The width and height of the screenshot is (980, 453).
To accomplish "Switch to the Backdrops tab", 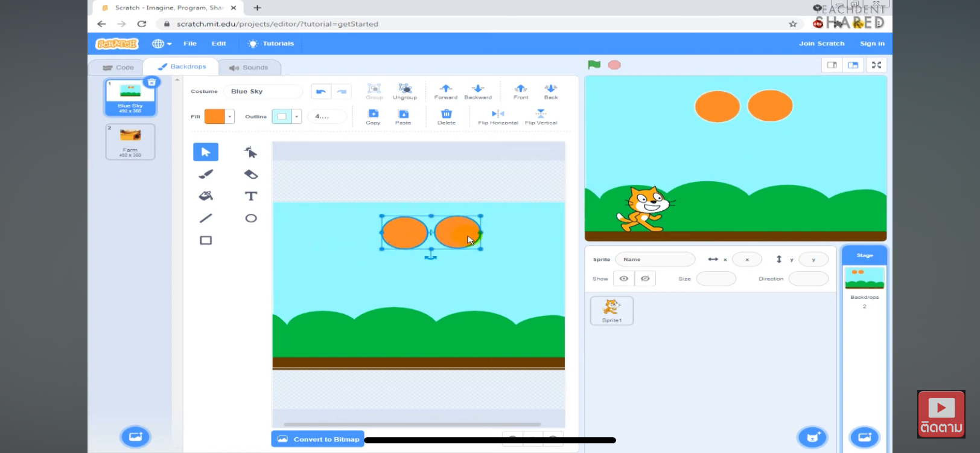I will pyautogui.click(x=182, y=66).
